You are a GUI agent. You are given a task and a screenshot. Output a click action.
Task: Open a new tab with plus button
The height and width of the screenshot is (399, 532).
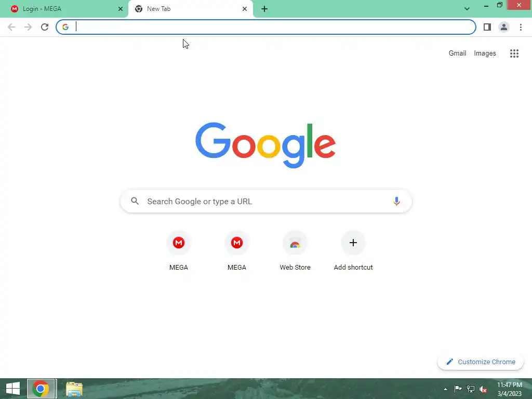pos(264,9)
